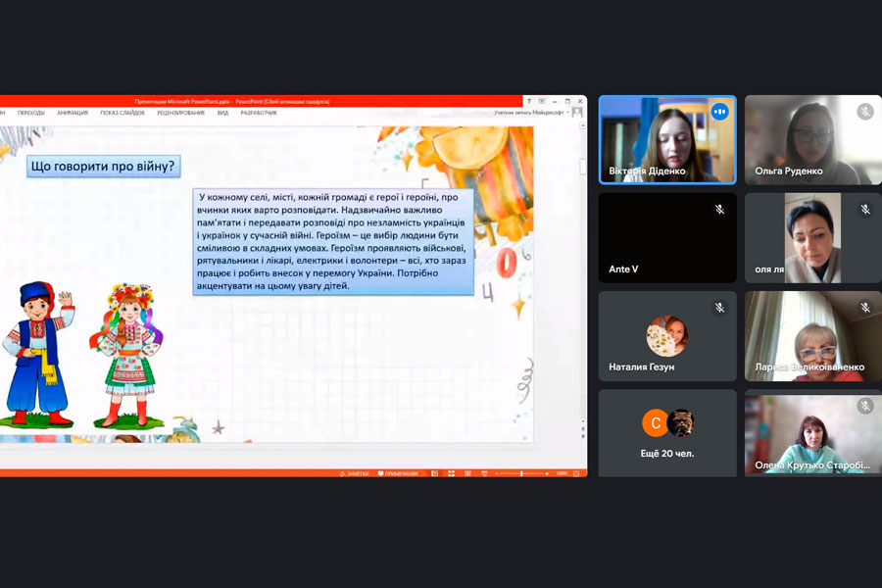
Task: Expand the 'Ещё 20 чел.' participants tile
Action: pyautogui.click(x=667, y=432)
